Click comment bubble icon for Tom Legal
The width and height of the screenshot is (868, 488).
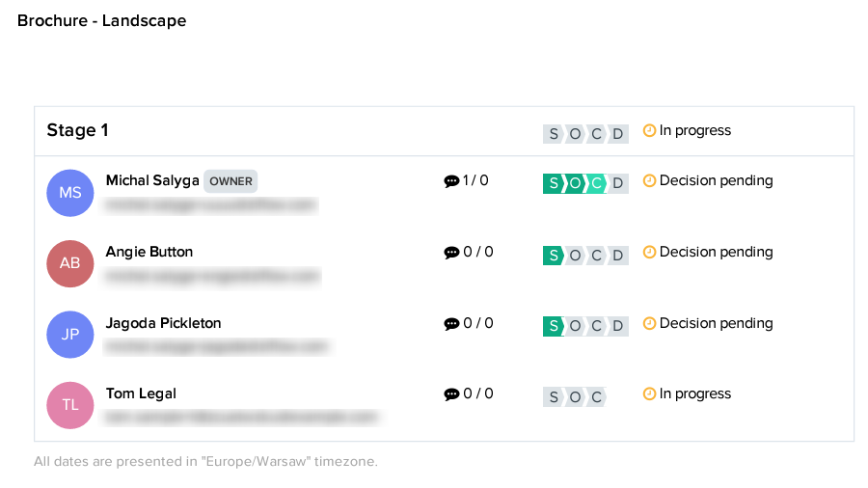pyautogui.click(x=451, y=394)
